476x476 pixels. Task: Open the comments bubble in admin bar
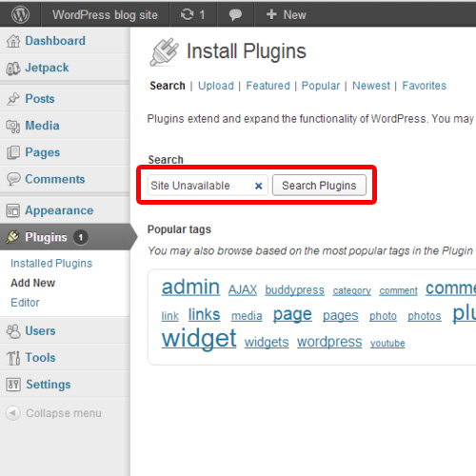235,15
